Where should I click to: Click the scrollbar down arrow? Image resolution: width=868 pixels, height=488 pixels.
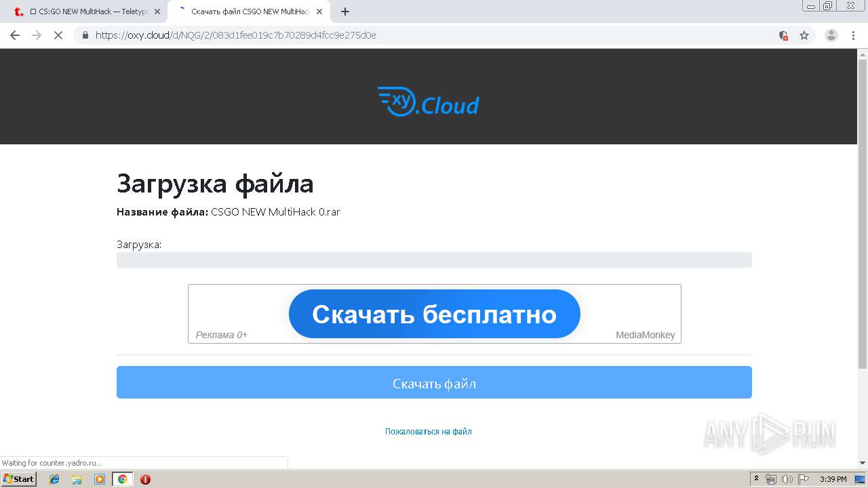pyautogui.click(x=863, y=463)
